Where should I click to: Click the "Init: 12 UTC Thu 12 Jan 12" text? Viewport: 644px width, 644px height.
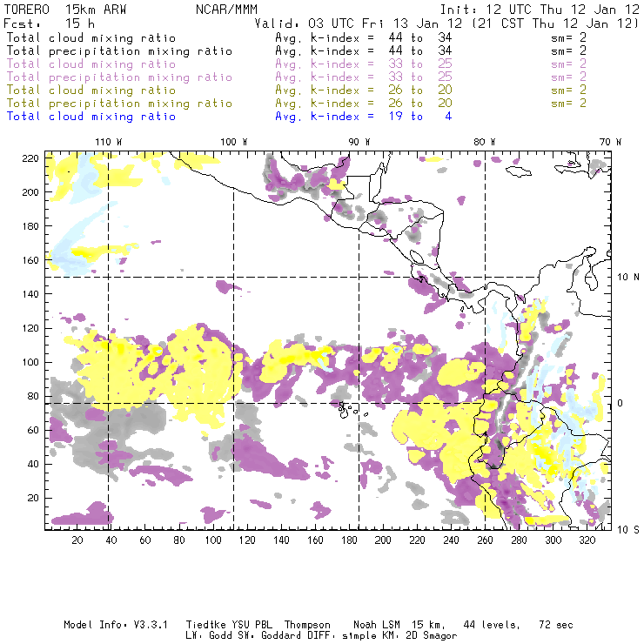(540, 10)
